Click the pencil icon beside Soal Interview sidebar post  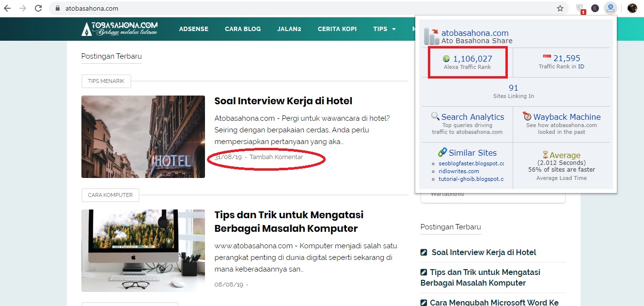tap(424, 252)
